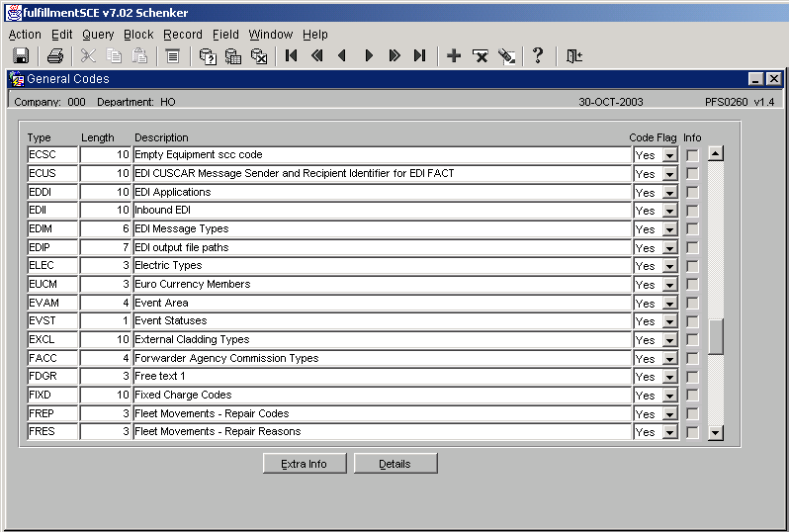Click the Paste clipboard icon
Viewport: 789px width, 532px height.
click(139, 55)
